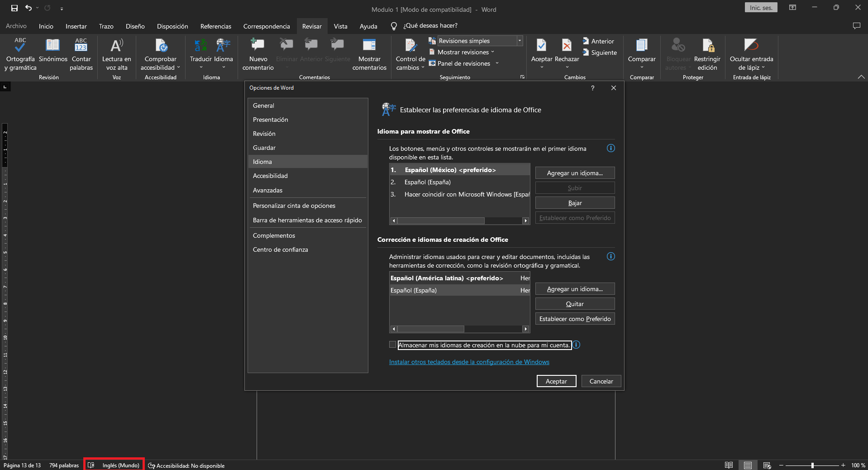This screenshot has width=868, height=470.
Task: Switch to Web Layout view icon
Action: click(x=767, y=465)
